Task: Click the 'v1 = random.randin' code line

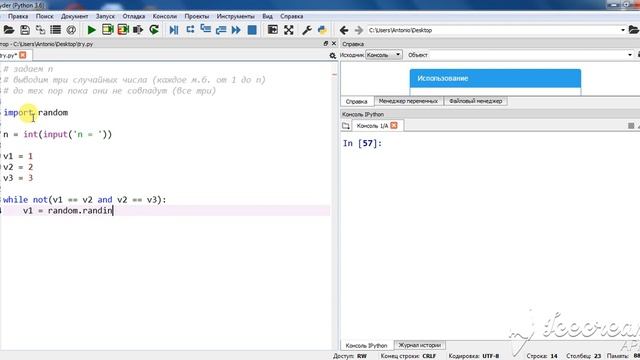Action: (x=68, y=211)
